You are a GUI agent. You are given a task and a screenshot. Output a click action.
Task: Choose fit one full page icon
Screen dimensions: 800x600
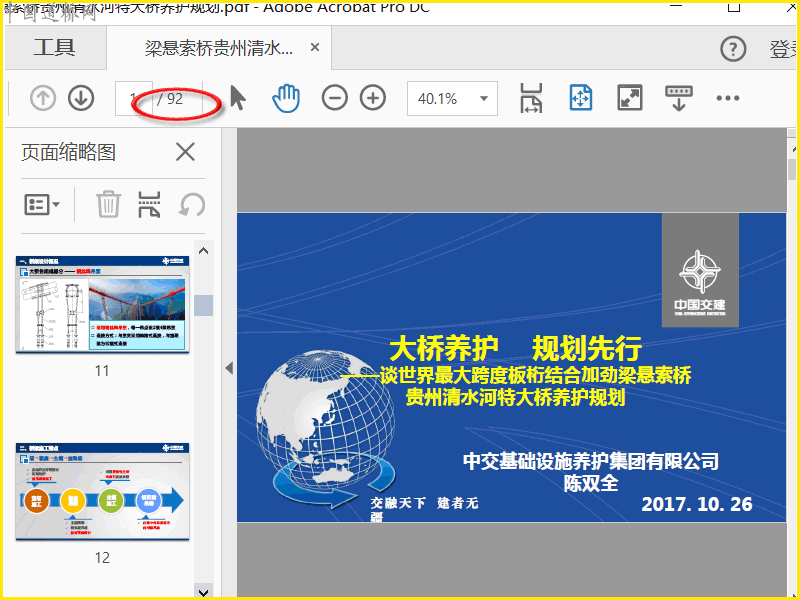click(x=580, y=98)
